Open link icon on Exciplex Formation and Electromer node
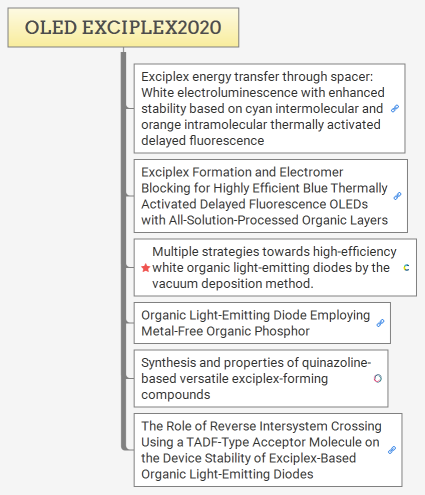 coord(397,196)
